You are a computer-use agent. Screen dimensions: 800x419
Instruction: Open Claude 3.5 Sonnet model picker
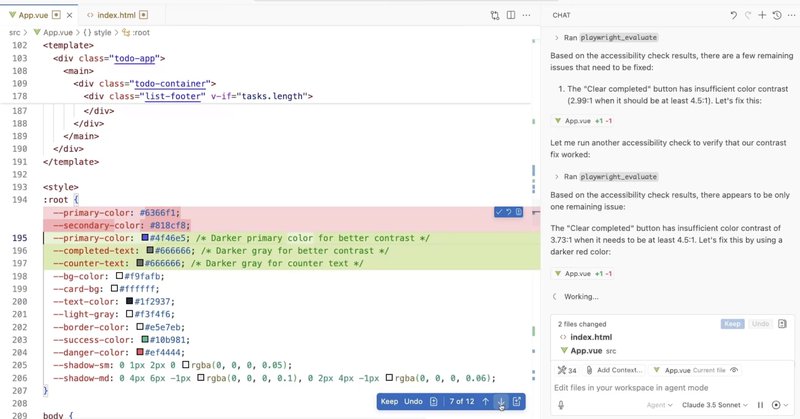pos(715,405)
